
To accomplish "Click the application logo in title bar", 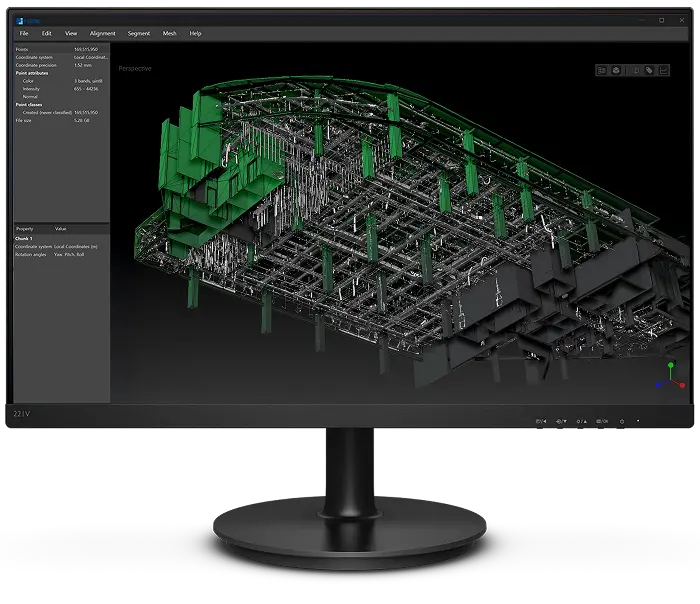I will point(18,19).
